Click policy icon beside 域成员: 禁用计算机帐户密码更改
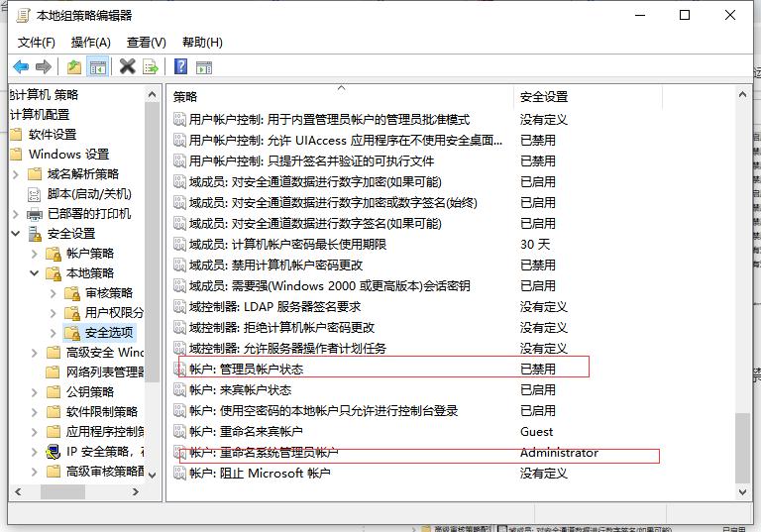Image resolution: width=761 pixels, height=532 pixels. 179,266
